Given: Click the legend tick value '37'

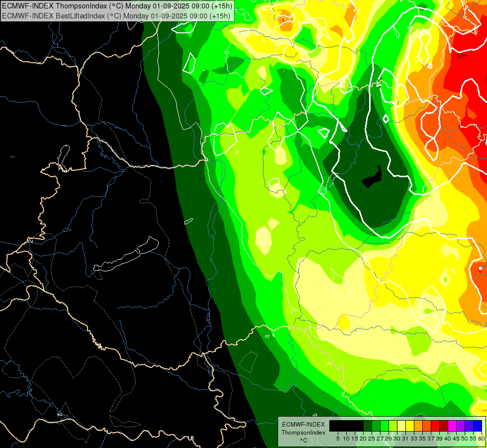Looking at the screenshot, I should 431,439.
